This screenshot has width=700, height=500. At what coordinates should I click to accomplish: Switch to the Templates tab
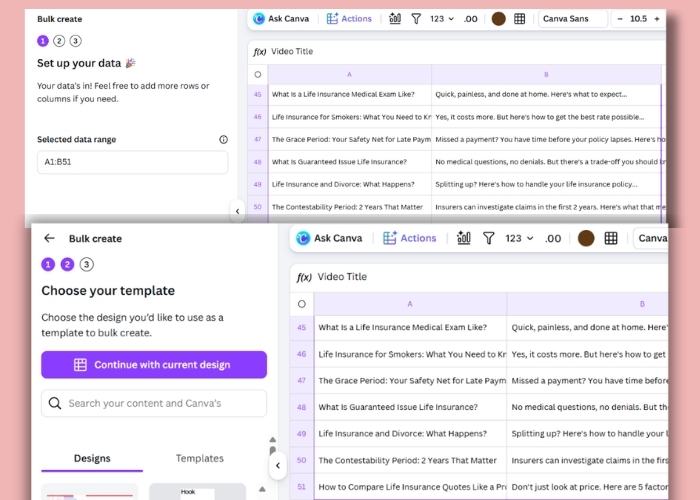point(200,458)
